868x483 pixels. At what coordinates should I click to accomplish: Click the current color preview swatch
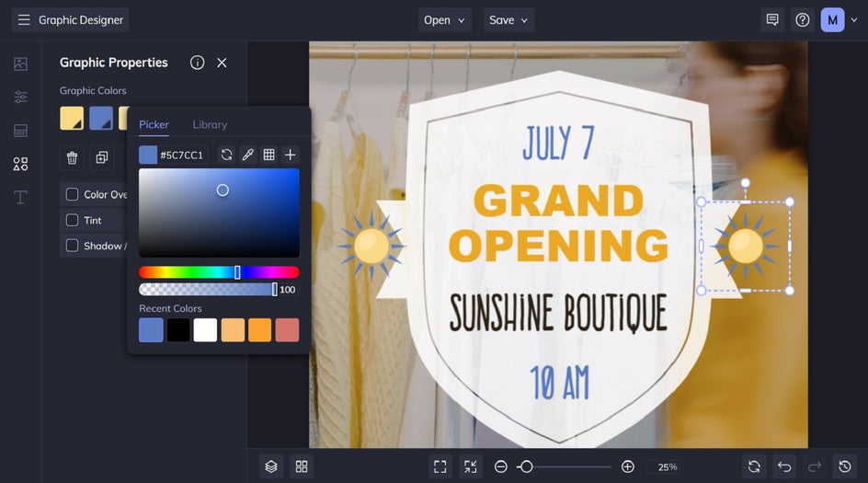(148, 155)
